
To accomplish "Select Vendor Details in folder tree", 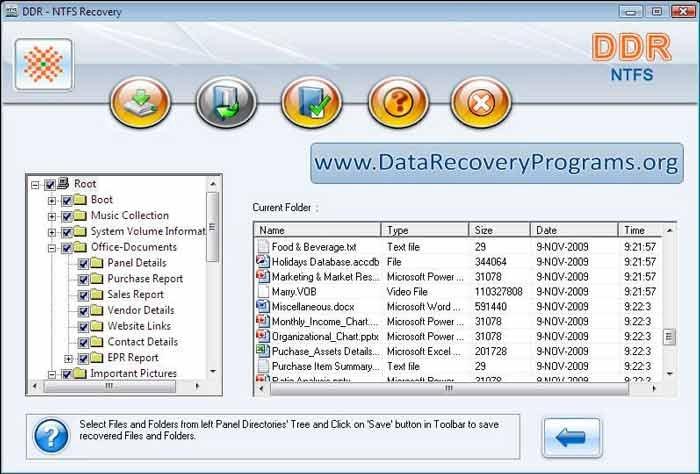I will pos(141,310).
